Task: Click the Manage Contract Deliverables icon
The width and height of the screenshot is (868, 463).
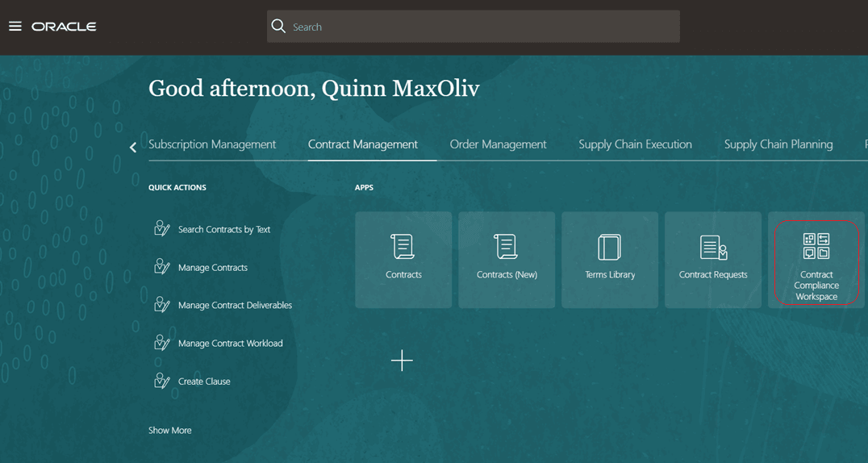Action: (x=161, y=305)
